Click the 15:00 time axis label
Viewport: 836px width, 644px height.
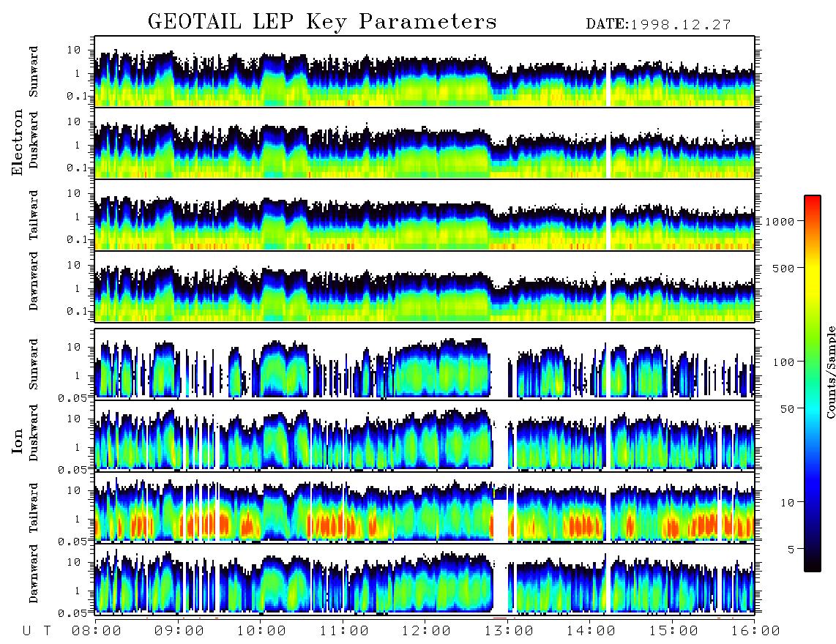[673, 631]
